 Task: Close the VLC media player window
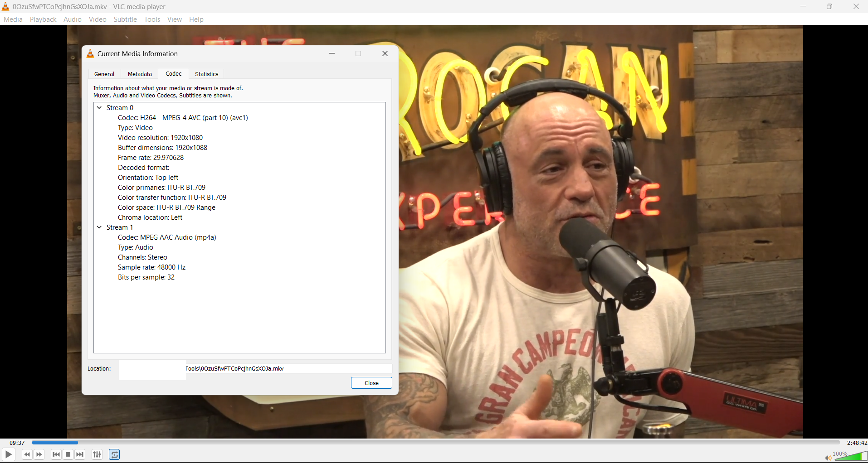[856, 6]
